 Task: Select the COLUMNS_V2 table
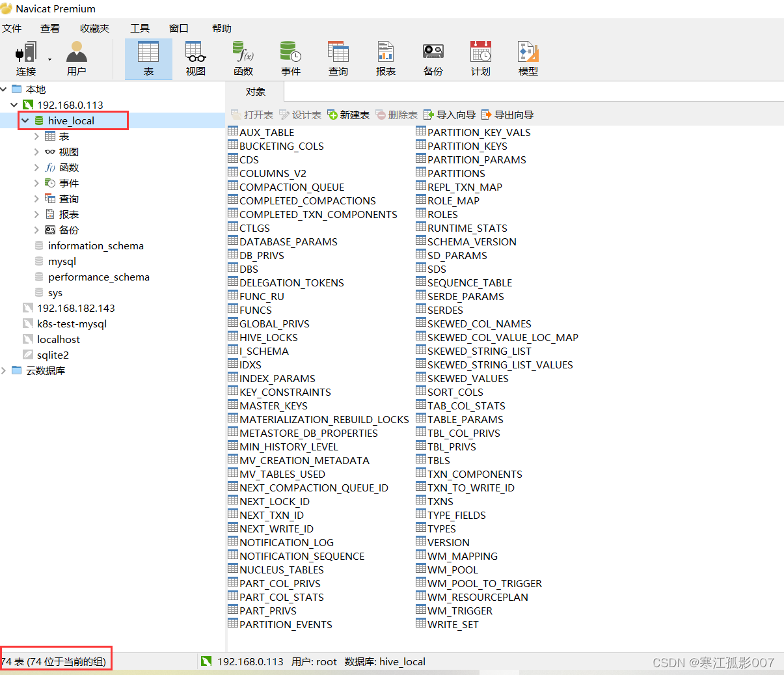[x=273, y=173]
